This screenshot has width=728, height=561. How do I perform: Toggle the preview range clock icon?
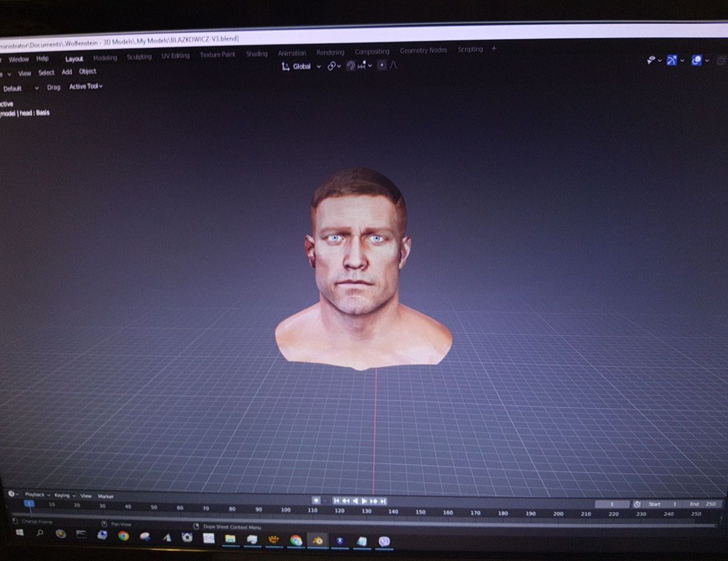637,504
